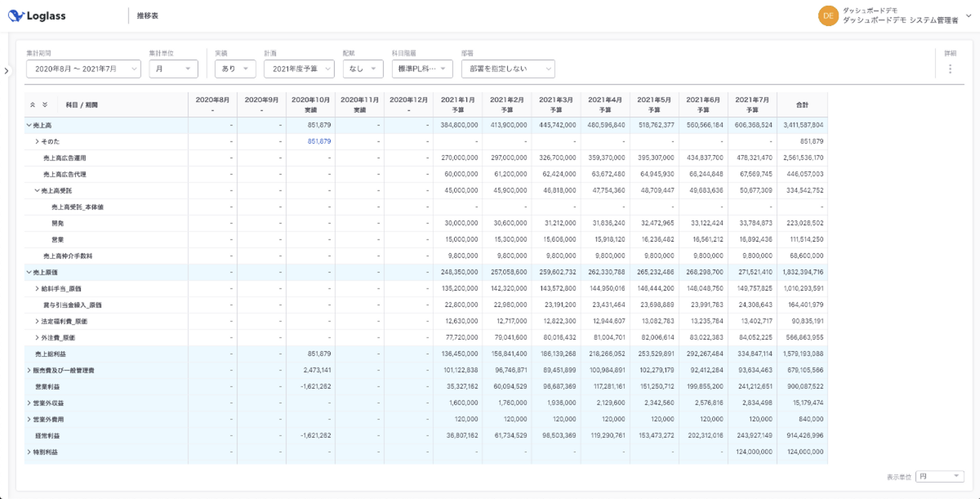The height and width of the screenshot is (499, 980).
Task: Change 表示単位 円 dropdown
Action: click(939, 477)
